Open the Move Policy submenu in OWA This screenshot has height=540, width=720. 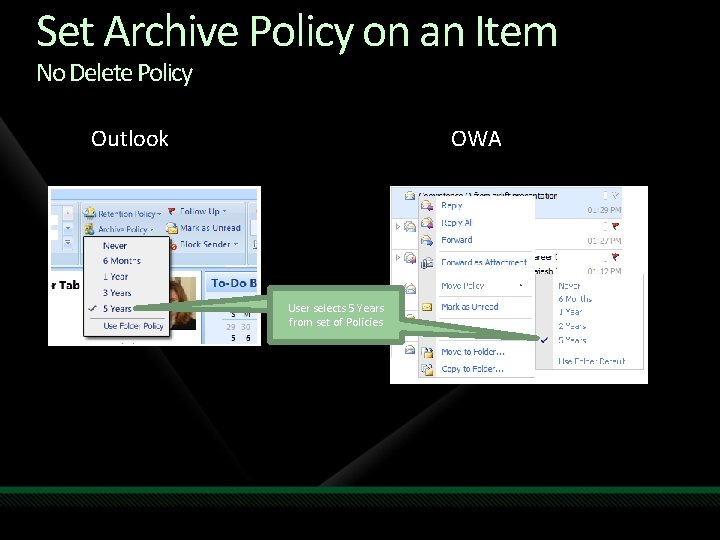[481, 286]
